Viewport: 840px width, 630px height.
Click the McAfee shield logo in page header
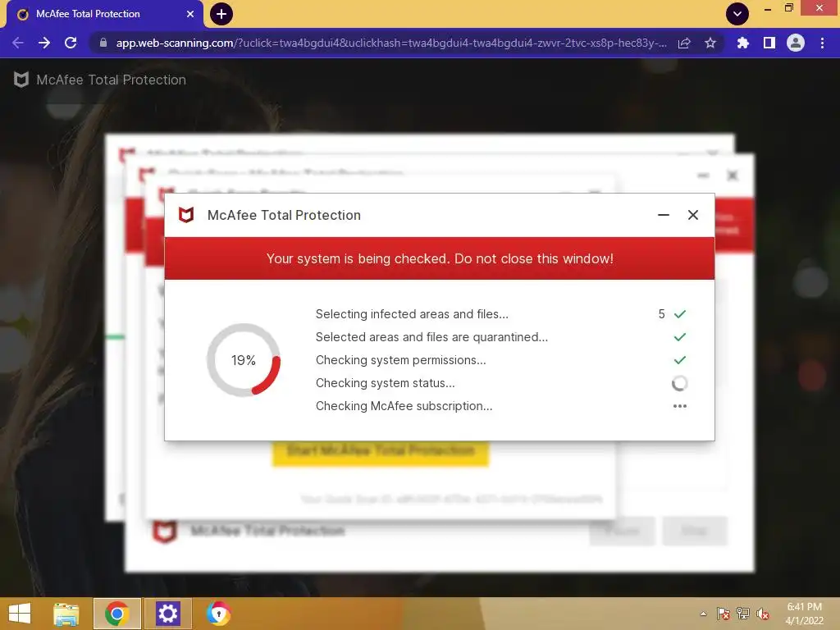click(x=21, y=80)
